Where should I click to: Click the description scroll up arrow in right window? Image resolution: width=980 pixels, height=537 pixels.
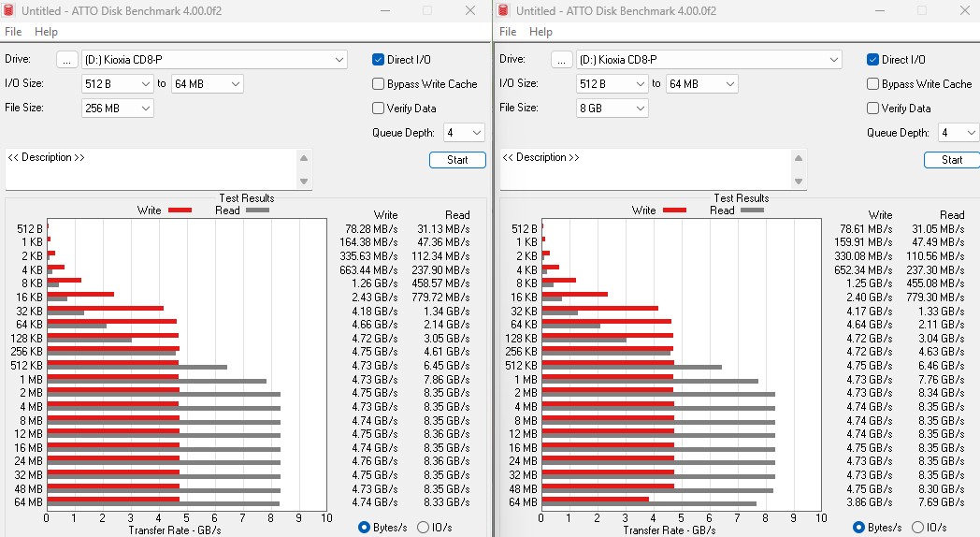[x=799, y=158]
